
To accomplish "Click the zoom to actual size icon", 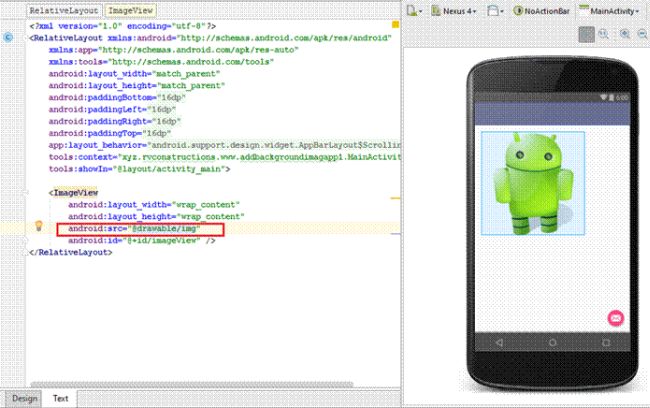I will pos(604,35).
